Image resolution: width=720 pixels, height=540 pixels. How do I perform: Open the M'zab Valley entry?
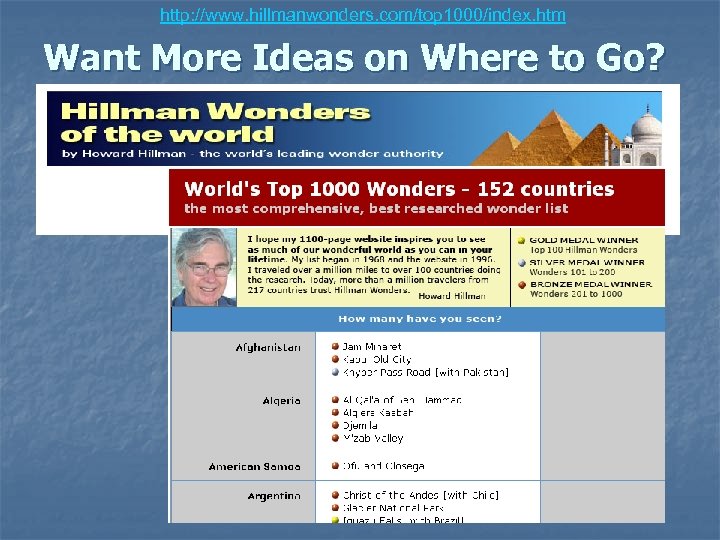point(373,439)
